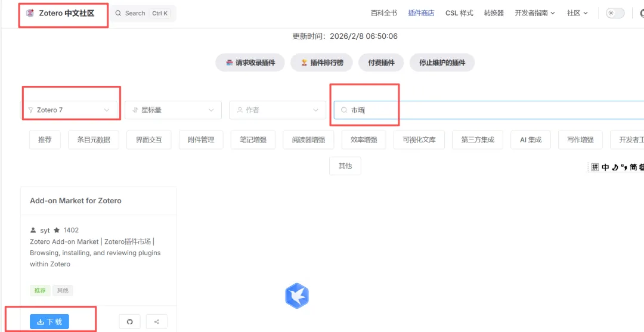This screenshot has height=332, width=644.
Task: Open the Search box with Ctrl K
Action: point(142,13)
